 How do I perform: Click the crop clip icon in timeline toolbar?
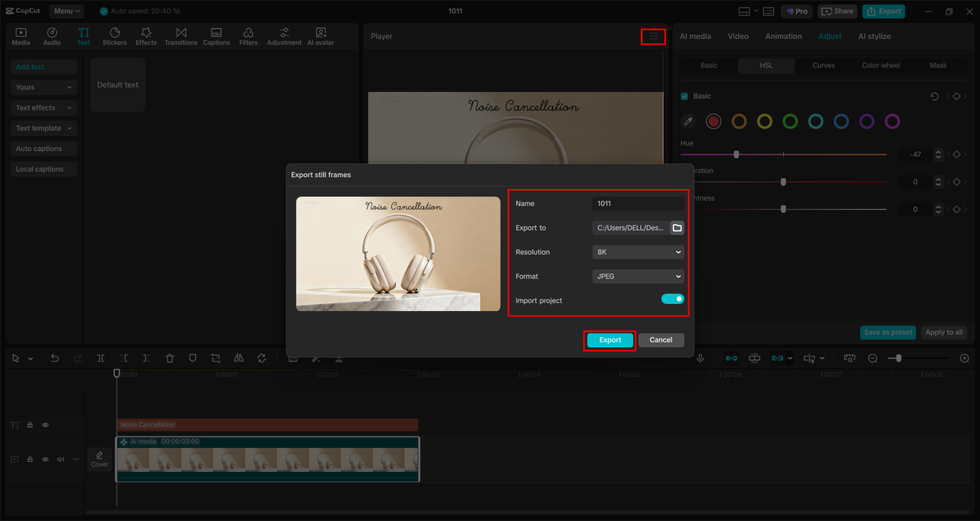[x=216, y=358]
